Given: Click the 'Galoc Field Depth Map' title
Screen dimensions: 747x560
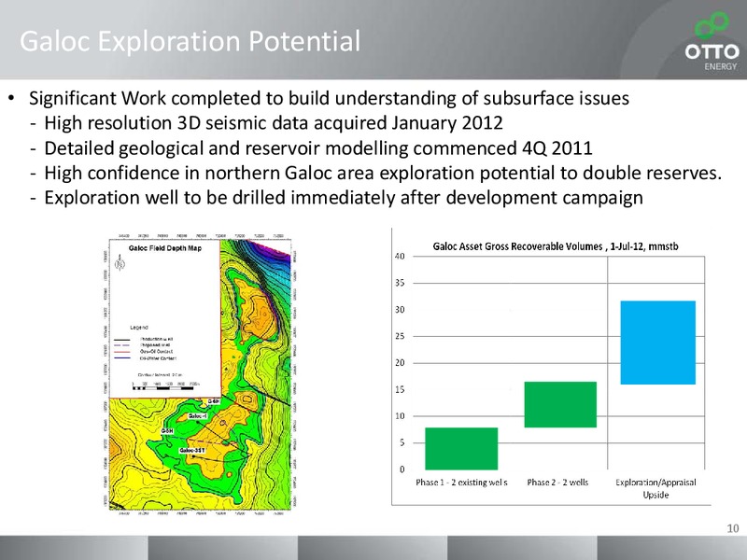Looking at the screenshot, I should (165, 248).
